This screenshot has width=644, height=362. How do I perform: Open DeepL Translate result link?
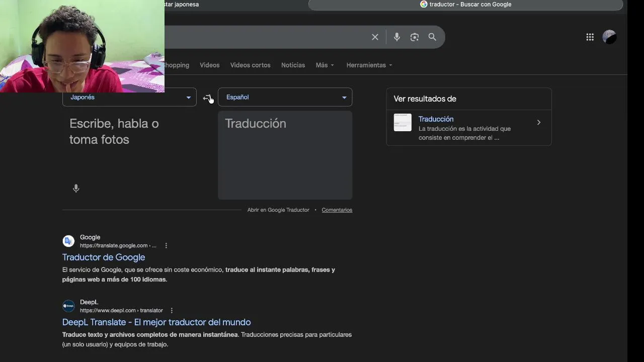[x=156, y=322]
